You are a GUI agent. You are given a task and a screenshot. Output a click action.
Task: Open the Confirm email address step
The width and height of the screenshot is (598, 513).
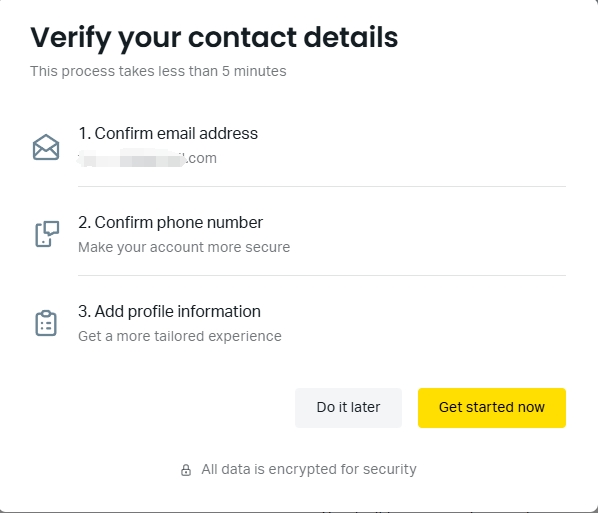[x=168, y=133]
